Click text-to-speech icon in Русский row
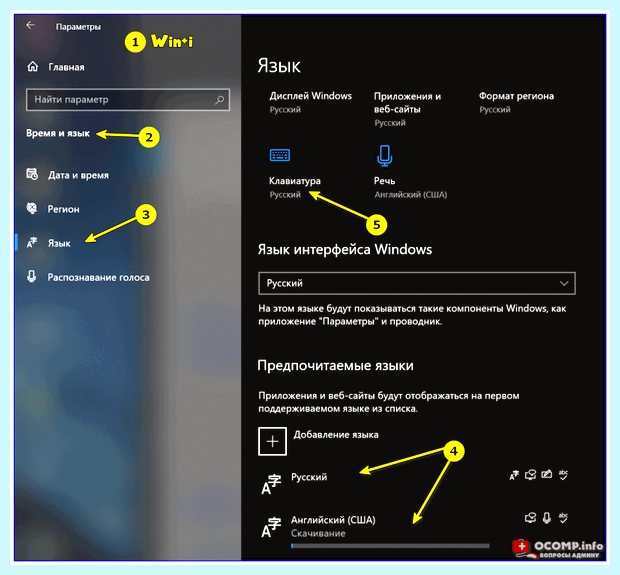 click(530, 474)
